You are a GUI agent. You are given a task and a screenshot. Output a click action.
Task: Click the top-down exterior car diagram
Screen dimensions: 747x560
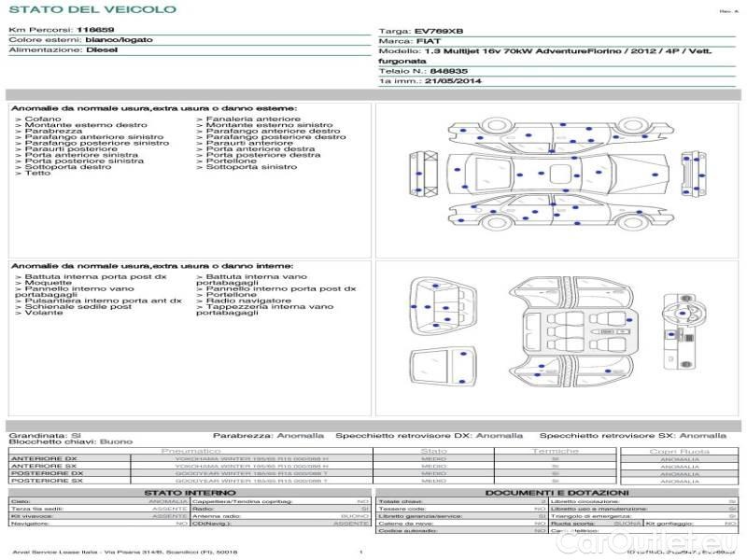click(x=557, y=172)
